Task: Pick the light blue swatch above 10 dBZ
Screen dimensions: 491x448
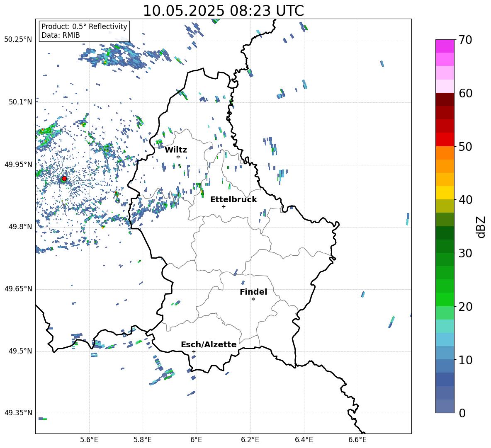Action: pos(445,353)
